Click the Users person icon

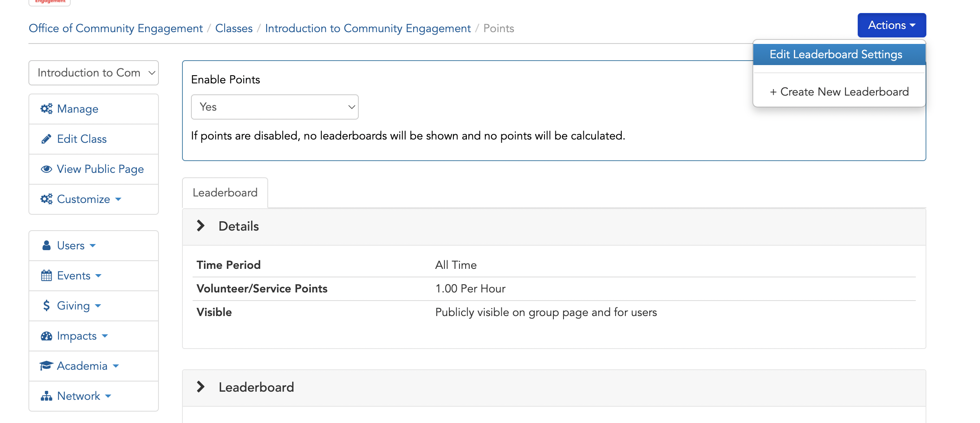pyautogui.click(x=46, y=245)
